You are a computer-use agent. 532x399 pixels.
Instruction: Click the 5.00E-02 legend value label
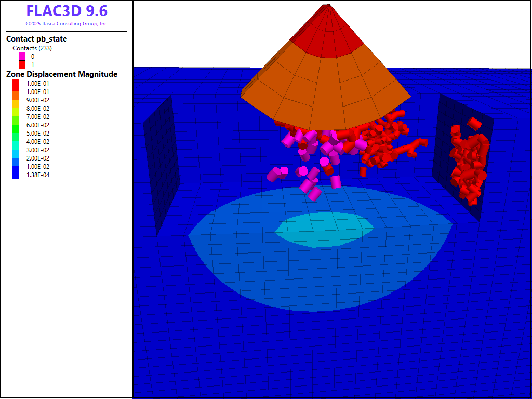coord(38,133)
